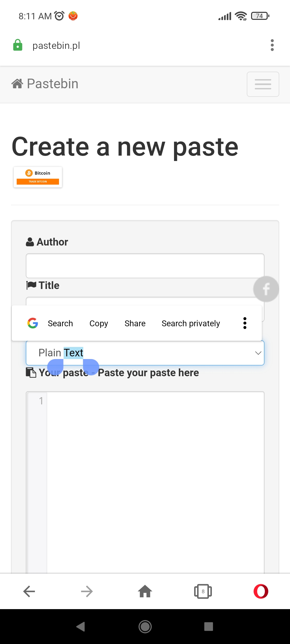This screenshot has width=290, height=644.
Task: Open the Bitcoin trade advertisement
Action: (x=38, y=177)
